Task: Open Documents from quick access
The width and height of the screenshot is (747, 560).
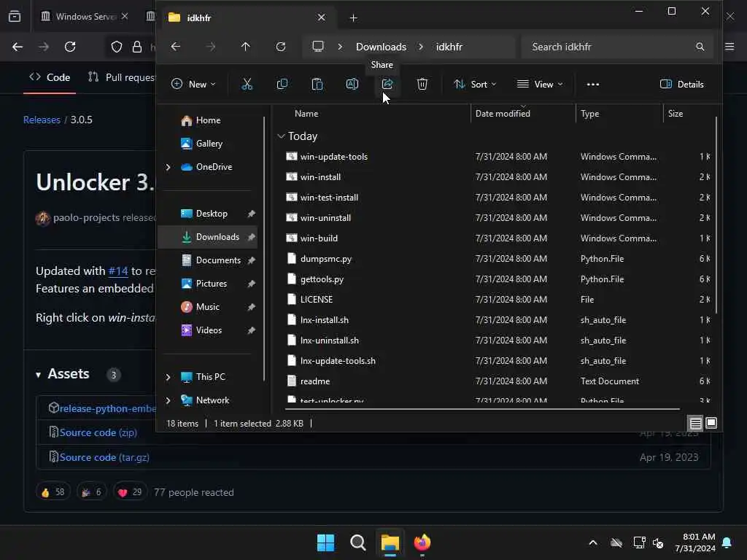Action: coord(208,260)
